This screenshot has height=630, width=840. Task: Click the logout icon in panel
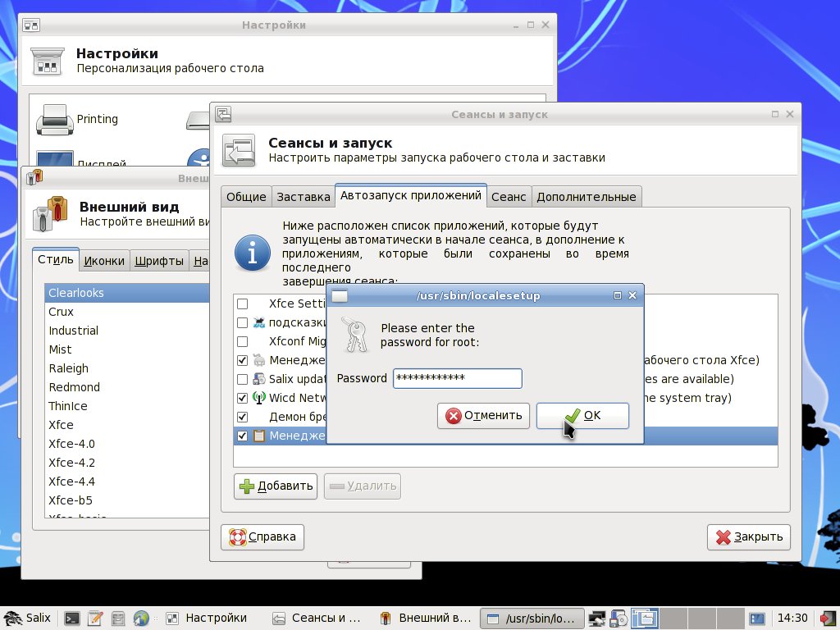pyautogui.click(x=827, y=619)
